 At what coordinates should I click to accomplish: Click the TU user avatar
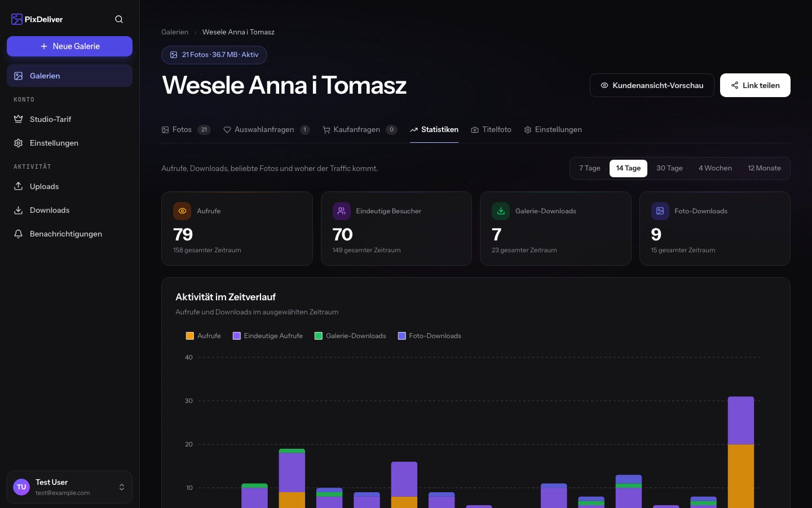click(x=21, y=487)
